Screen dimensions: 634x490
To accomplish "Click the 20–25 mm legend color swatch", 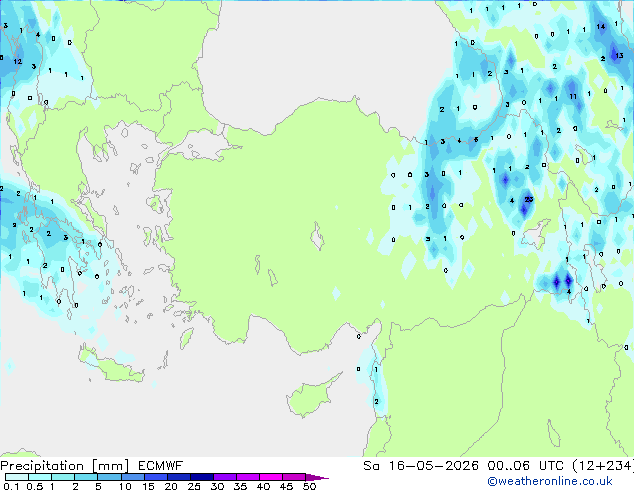I will pos(178,477).
